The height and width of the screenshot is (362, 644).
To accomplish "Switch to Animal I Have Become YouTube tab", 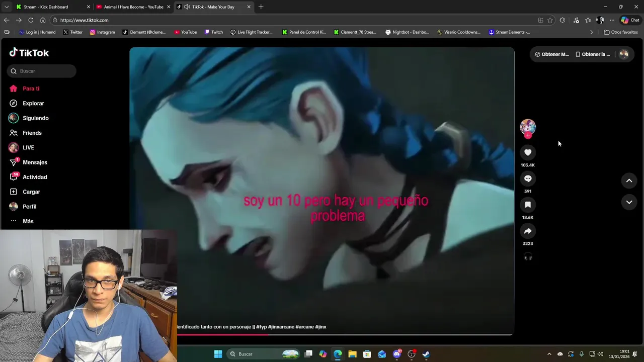I will (x=133, y=7).
